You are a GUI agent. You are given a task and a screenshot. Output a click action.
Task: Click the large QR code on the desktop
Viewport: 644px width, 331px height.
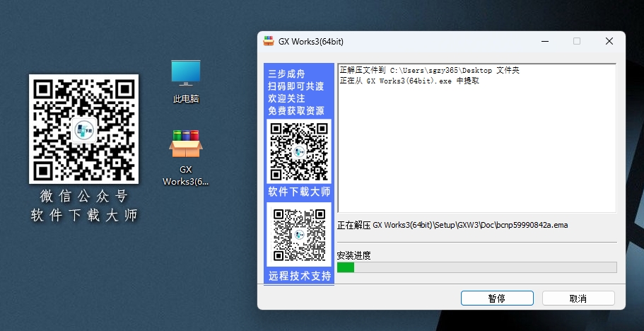coord(84,129)
